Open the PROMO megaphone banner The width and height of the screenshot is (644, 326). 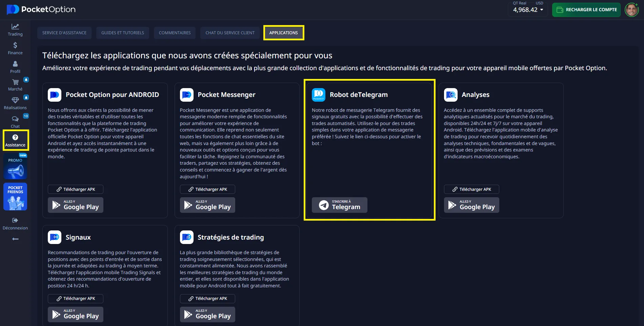[x=15, y=166]
